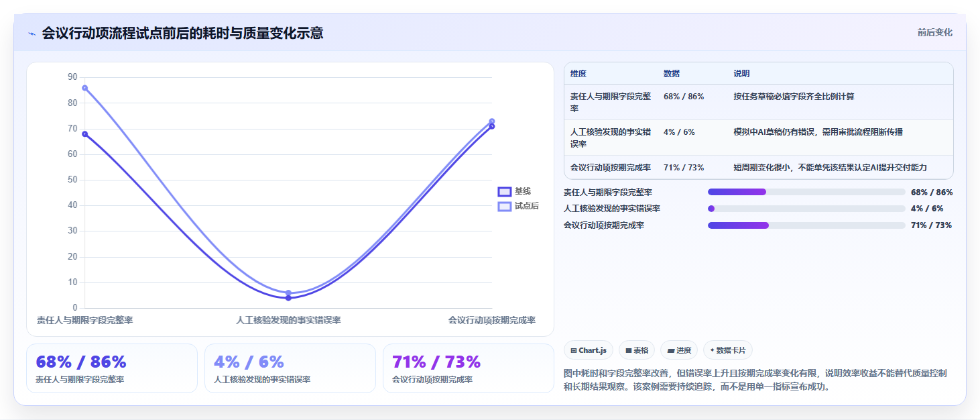Click the x-axis label 责任人与期限字段完整率
The width and height of the screenshot is (980, 420).
tap(84, 321)
